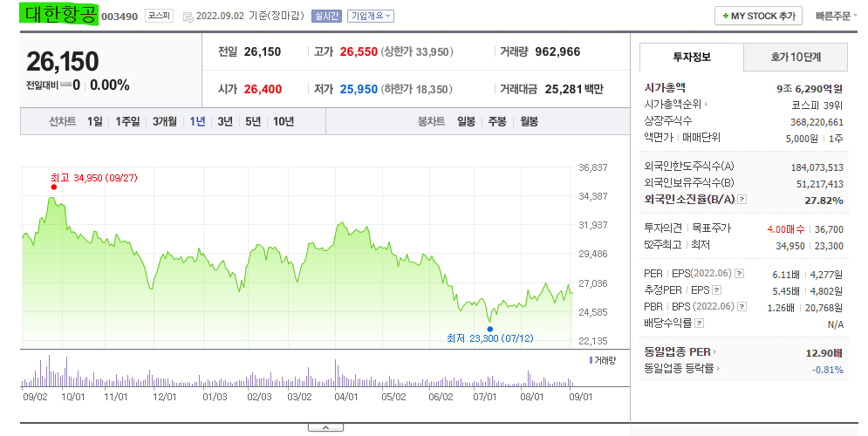Image resolution: width=868 pixels, height=436 pixels.
Task: Click 상장주식수 value 368,220,661
Action: [x=817, y=122]
